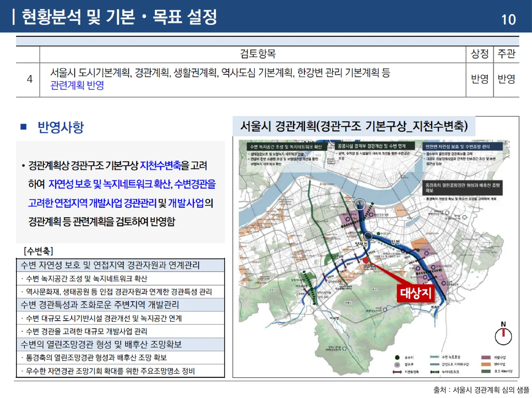The height and width of the screenshot is (398, 532).
Task: Click the orange 정비사업 legend swatch
Action: click(486, 365)
